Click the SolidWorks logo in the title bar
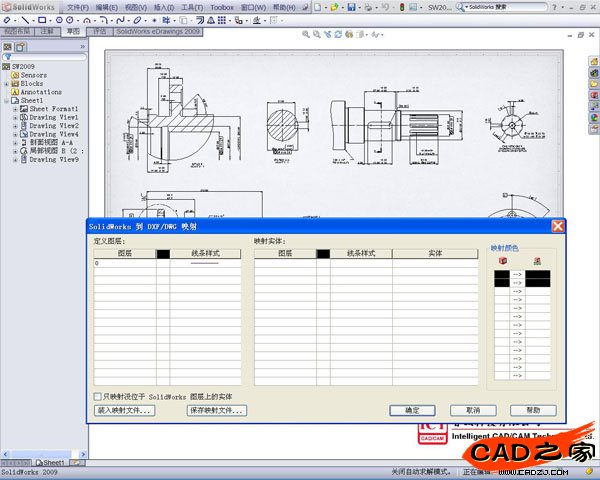Screen dimensions: 600x480 coord(21,7)
